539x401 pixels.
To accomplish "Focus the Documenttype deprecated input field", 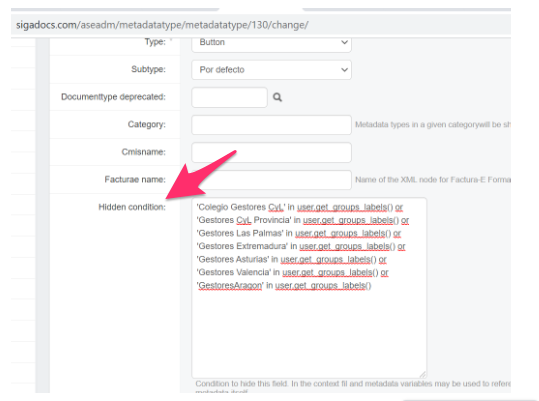I will click(229, 98).
